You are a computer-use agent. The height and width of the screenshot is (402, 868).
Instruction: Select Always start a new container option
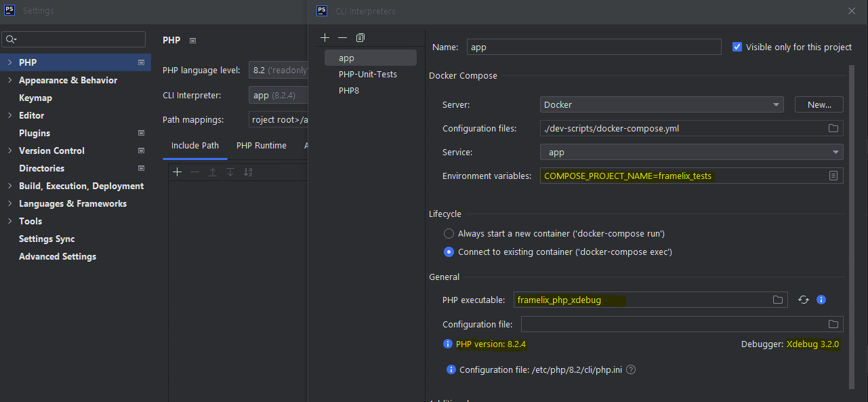pos(449,233)
